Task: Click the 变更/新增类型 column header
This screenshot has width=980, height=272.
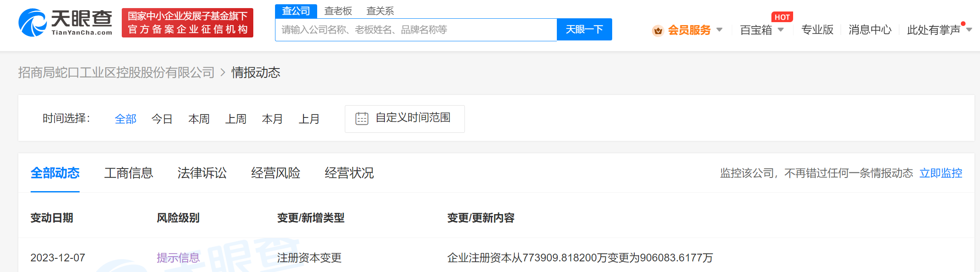Action: click(x=311, y=218)
